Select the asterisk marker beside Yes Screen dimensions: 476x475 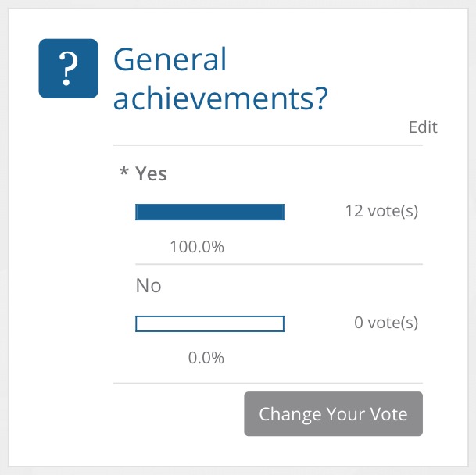(123, 171)
